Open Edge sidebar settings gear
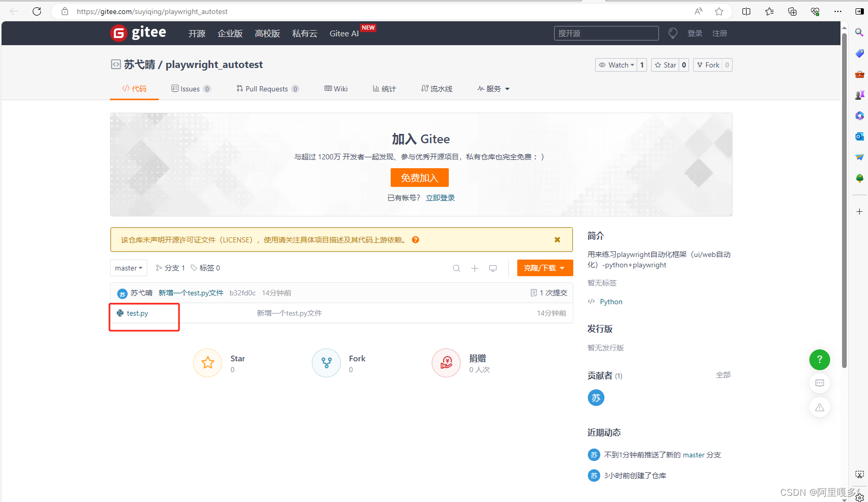This screenshot has height=502, width=868. coord(859,497)
